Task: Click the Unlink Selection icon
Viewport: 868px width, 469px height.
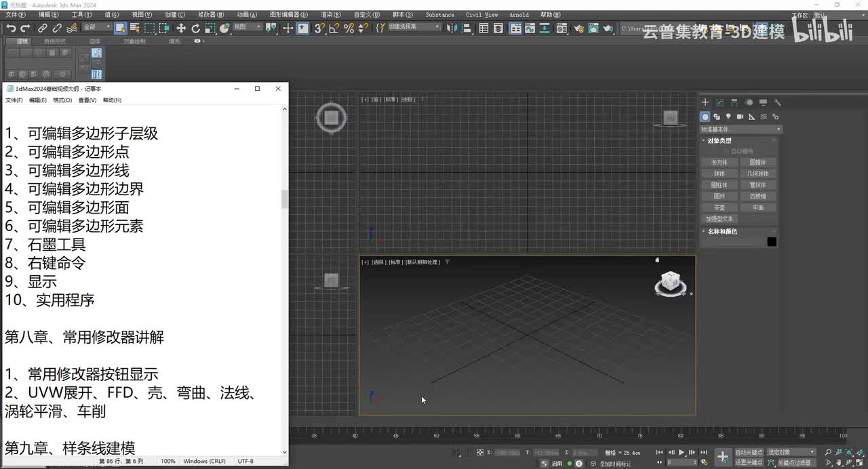Action: pos(57,28)
